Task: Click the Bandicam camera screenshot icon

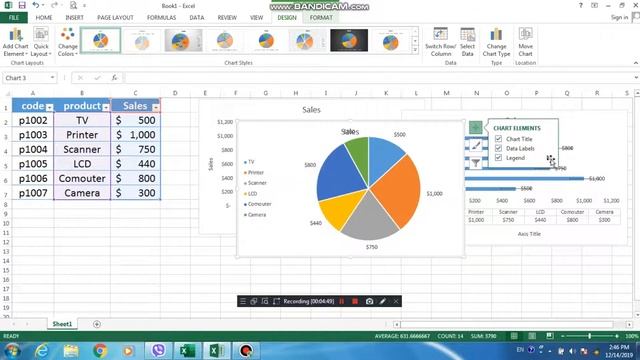Action: pyautogui.click(x=369, y=301)
